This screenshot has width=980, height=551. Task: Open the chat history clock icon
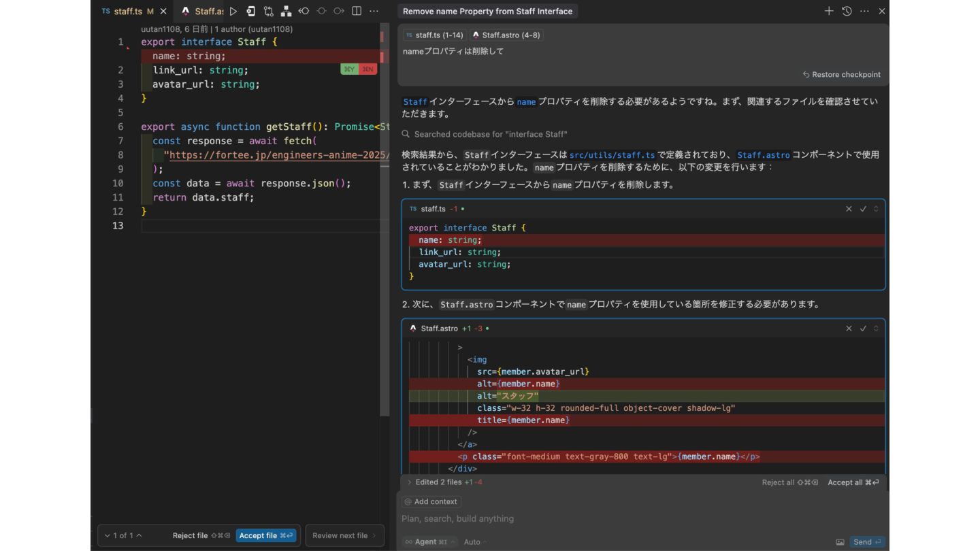[847, 11]
